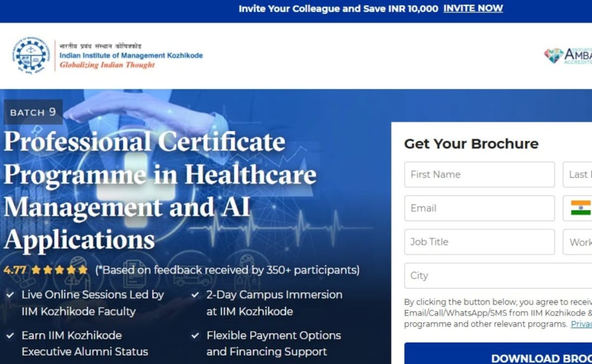
Task: Click the checkmark beside Live Online Sessions
Action: (x=10, y=294)
